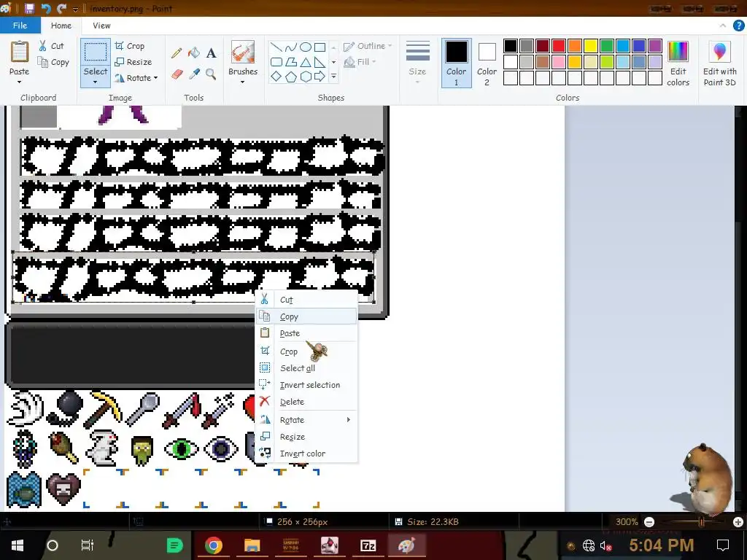Image resolution: width=747 pixels, height=560 pixels.
Task: Open Chrome from the taskbar
Action: coord(214,545)
